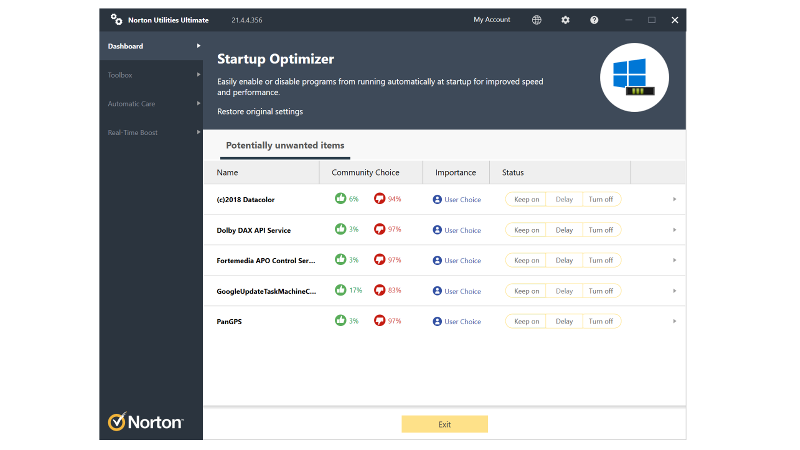The image size is (800, 450).
Task: Expand details arrow for (c)2018 Datacolor row
Action: (674, 199)
